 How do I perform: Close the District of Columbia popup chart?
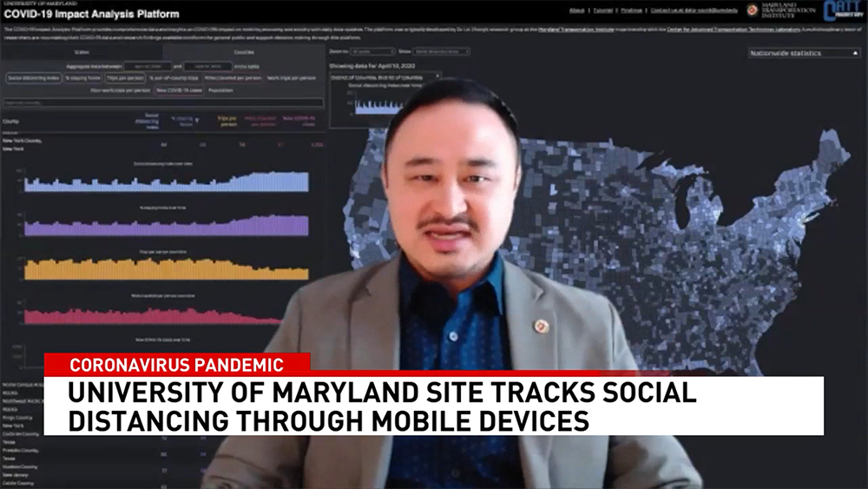click(x=437, y=76)
